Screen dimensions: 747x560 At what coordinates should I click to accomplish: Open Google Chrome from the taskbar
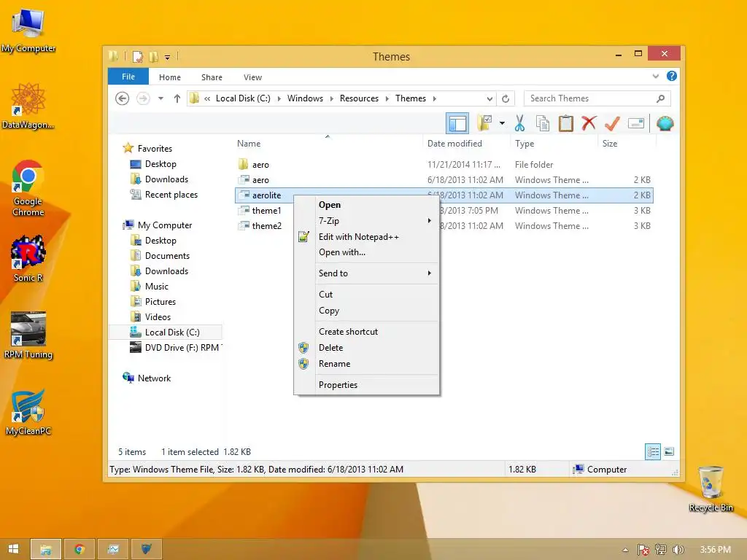pos(80,549)
